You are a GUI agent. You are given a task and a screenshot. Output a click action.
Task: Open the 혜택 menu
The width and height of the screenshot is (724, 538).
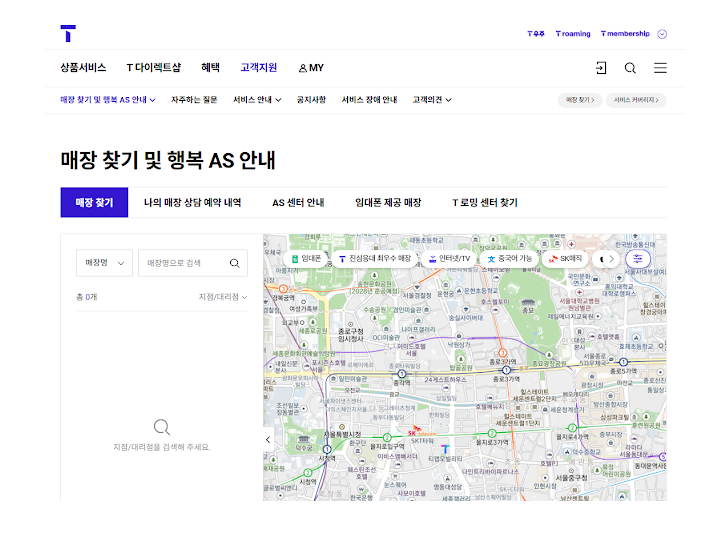tap(211, 68)
